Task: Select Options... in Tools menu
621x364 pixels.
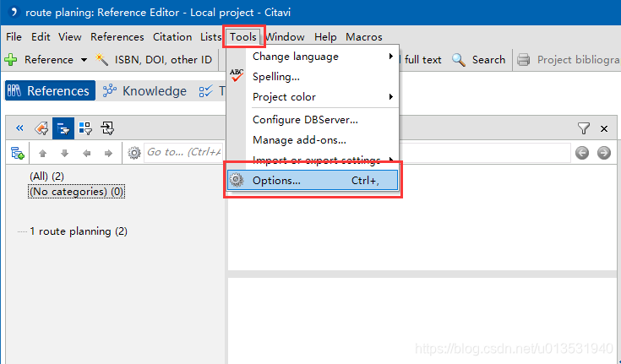Action: 313,180
